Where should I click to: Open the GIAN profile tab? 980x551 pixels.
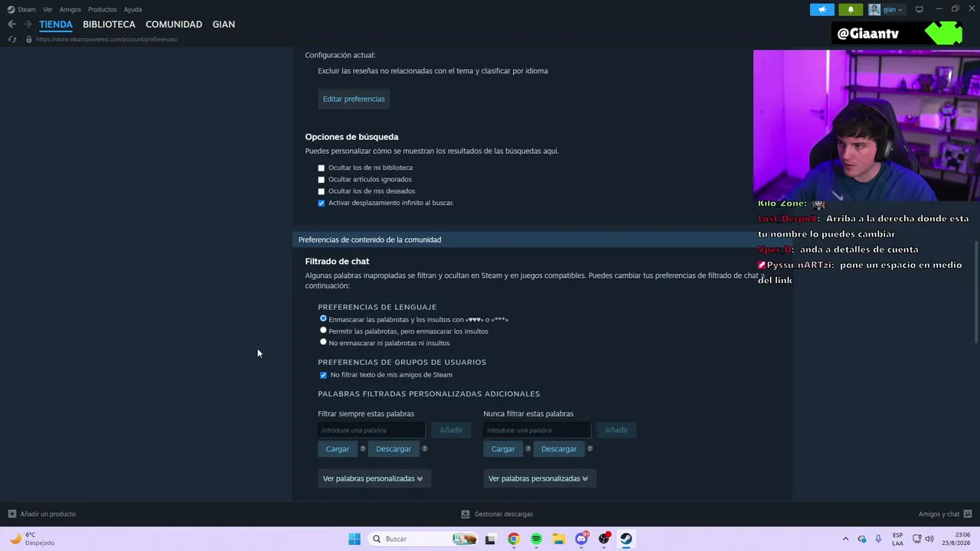click(x=224, y=24)
